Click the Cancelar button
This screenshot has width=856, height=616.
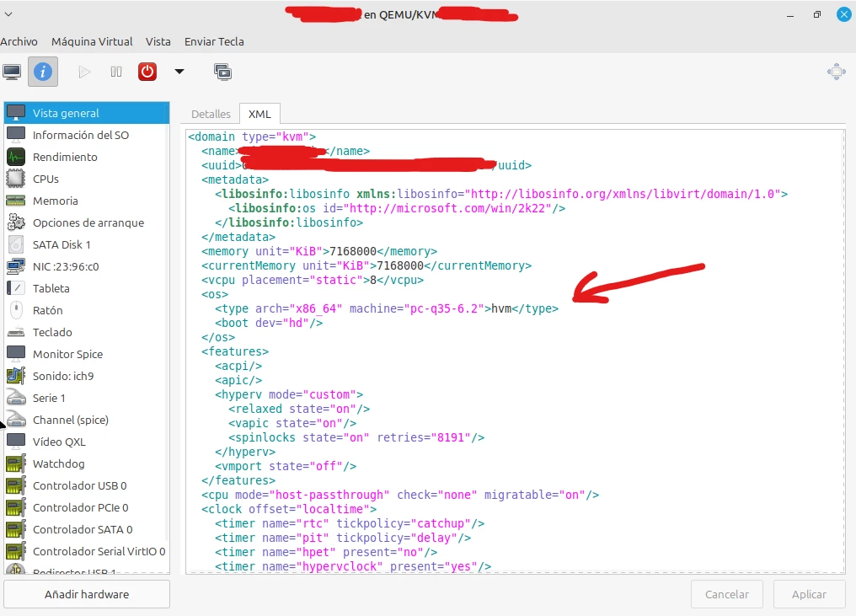click(726, 594)
